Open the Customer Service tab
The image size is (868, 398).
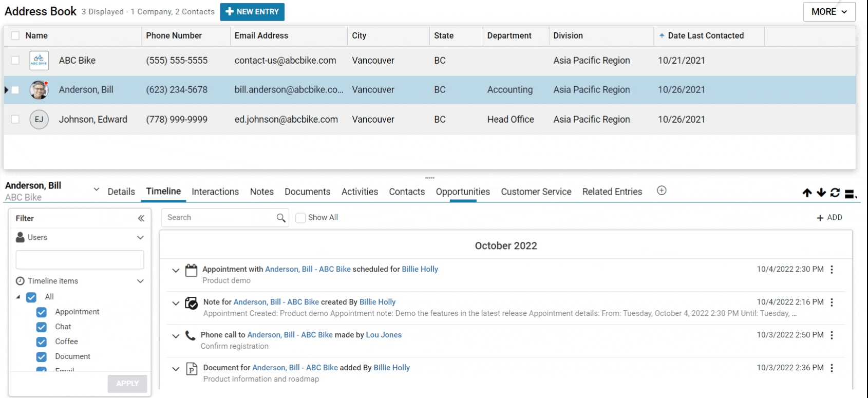pos(536,192)
